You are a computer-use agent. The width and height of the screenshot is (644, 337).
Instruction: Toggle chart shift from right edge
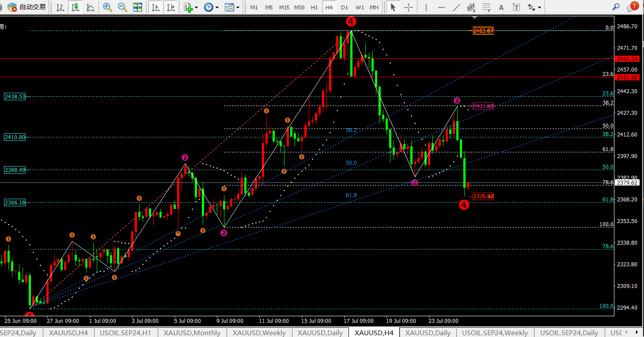pyautogui.click(x=170, y=7)
